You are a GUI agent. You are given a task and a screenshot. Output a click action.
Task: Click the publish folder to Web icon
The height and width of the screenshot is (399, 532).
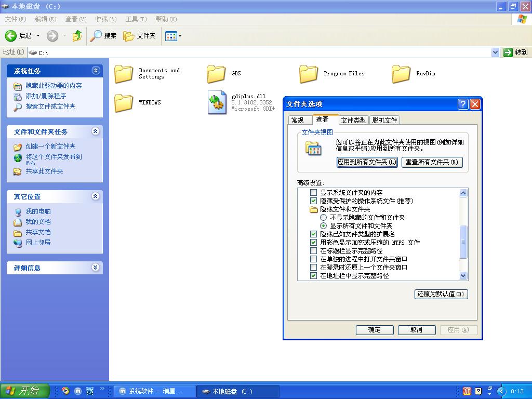(18, 158)
